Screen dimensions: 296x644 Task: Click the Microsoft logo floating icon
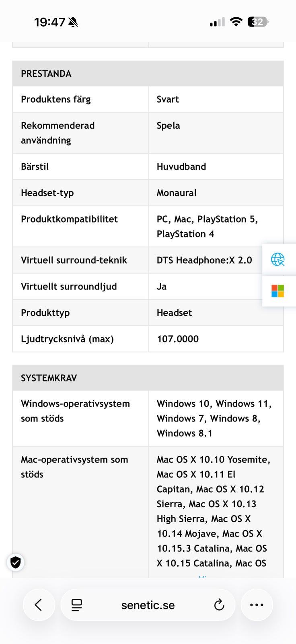pos(278,291)
